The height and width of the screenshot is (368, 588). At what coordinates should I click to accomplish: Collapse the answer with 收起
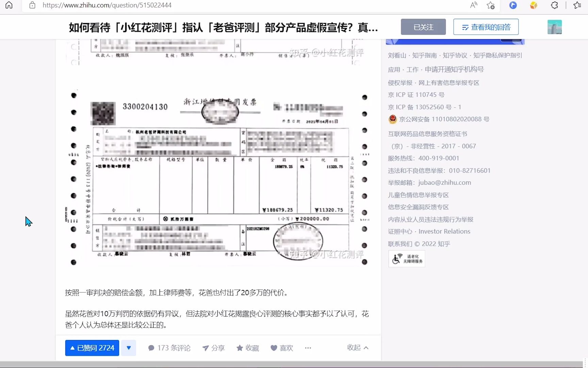358,348
